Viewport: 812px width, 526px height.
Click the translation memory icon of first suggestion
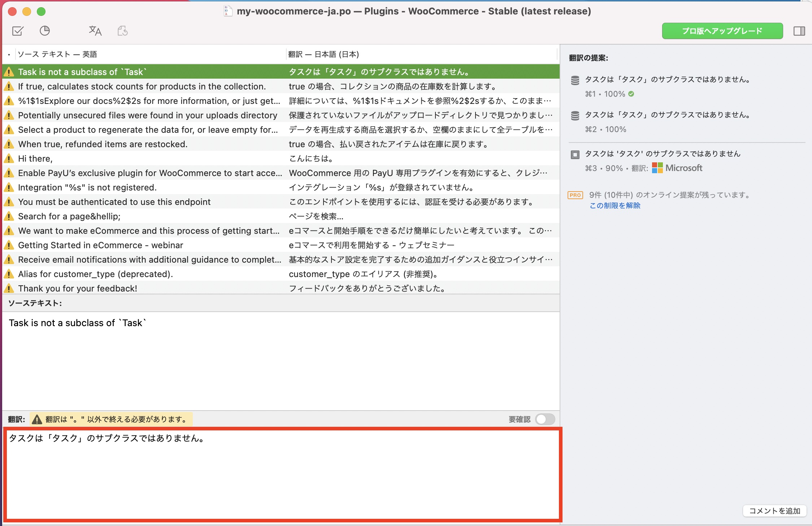(x=575, y=80)
